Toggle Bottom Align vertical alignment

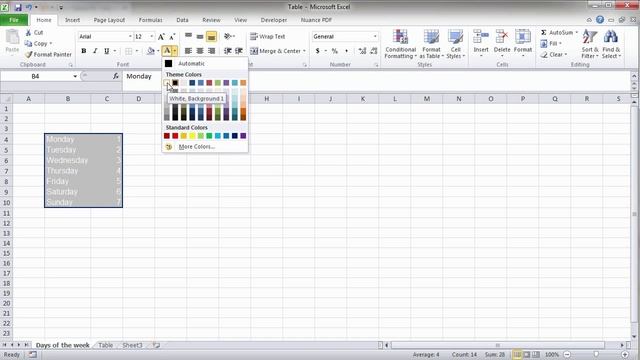tap(211, 36)
